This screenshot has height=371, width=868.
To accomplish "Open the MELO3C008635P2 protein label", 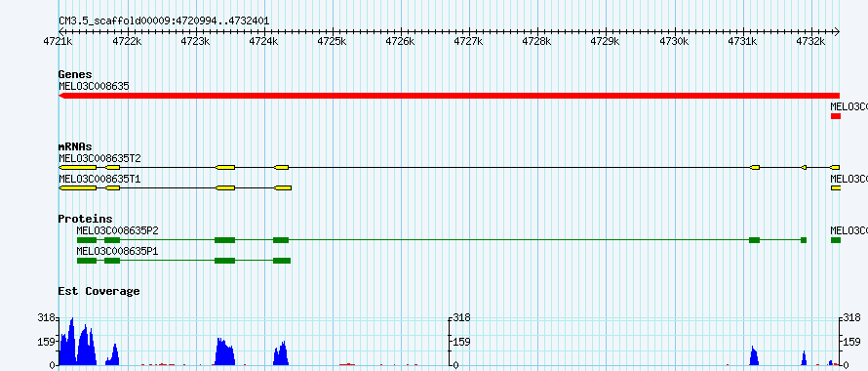I will [118, 230].
